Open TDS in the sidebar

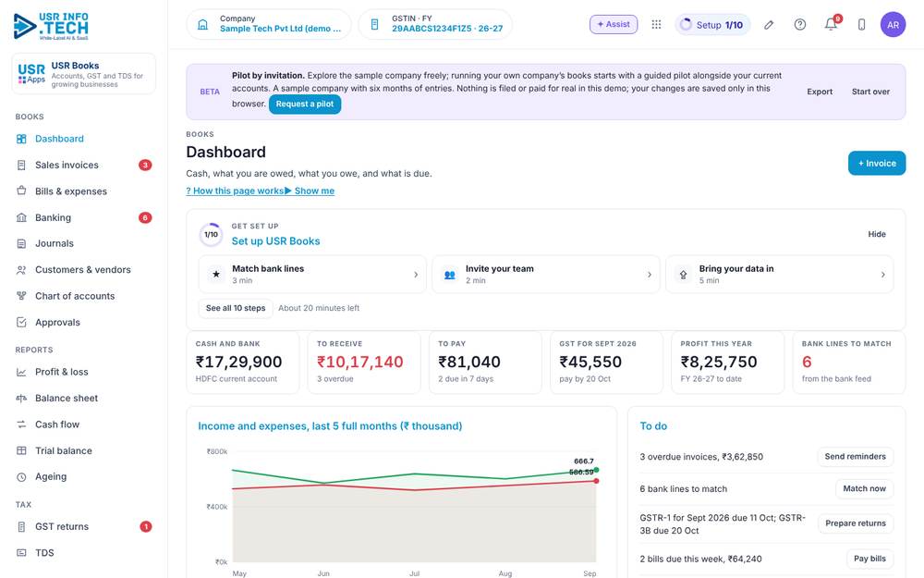click(84, 553)
